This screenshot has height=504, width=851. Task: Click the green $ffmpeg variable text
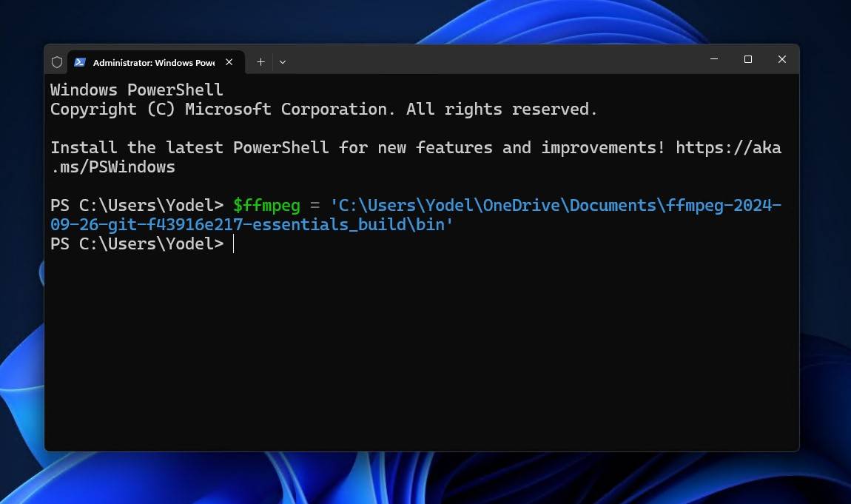click(x=266, y=206)
